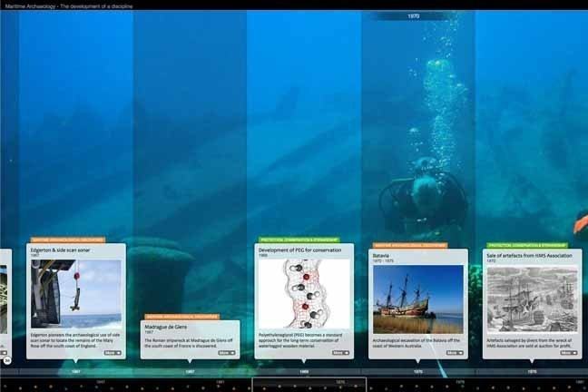The image size is (588, 392).
Task: Click the orange tag above Madrague de Giens
Action: tap(180, 317)
